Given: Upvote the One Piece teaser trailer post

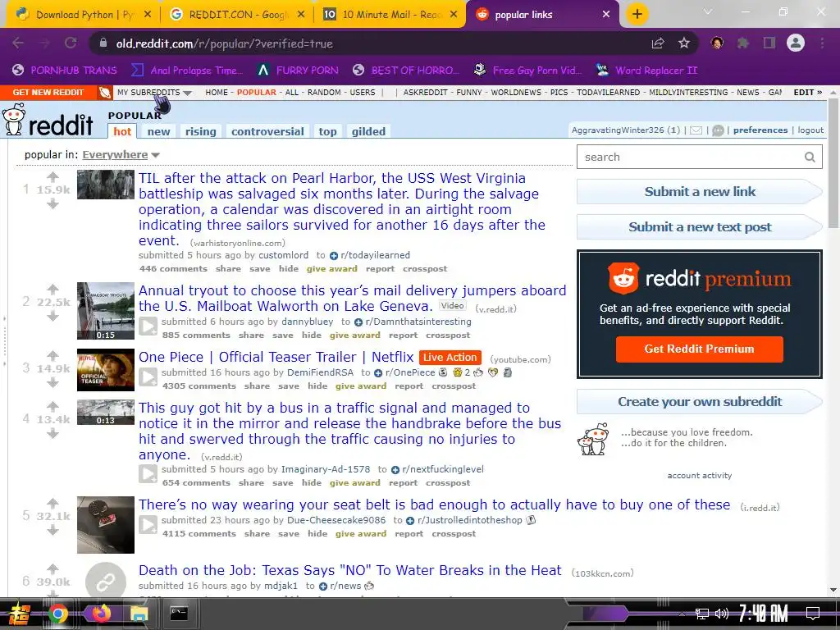Looking at the screenshot, I should [x=52, y=356].
